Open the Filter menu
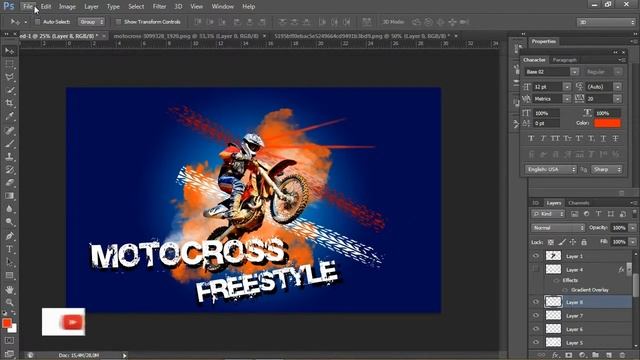This screenshot has height=360, width=640. [159, 7]
